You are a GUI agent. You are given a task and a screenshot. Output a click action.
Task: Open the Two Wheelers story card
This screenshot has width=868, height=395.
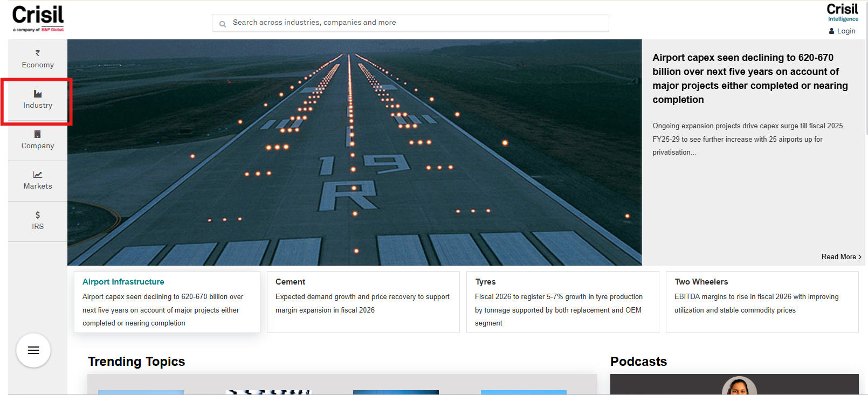762,302
